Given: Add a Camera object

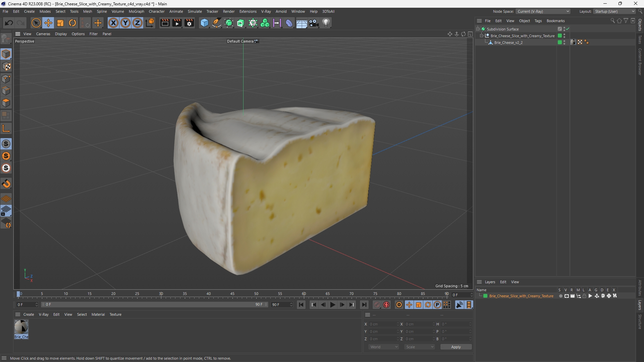Looking at the screenshot, I should coord(314,23).
